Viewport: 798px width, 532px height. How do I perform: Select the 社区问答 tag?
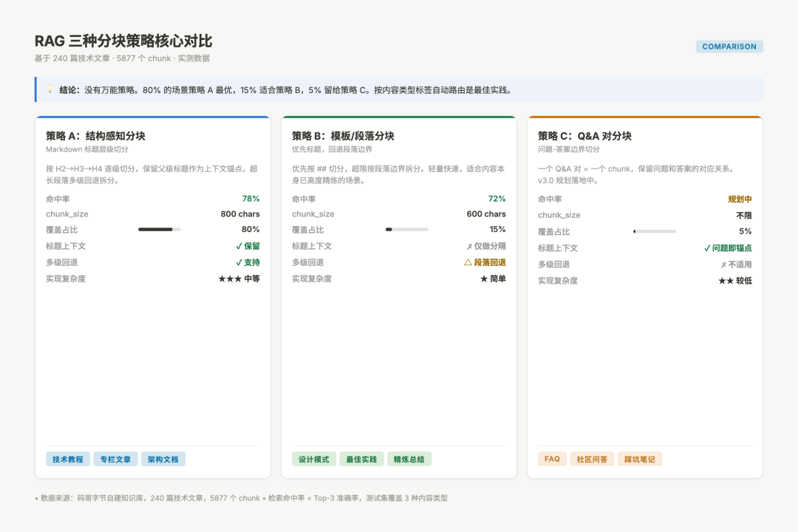[592, 459]
